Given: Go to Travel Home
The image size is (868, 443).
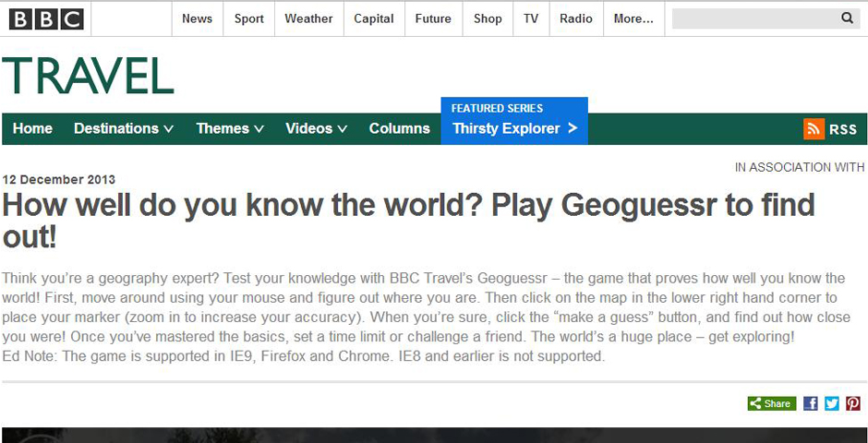Looking at the screenshot, I should pos(32,128).
